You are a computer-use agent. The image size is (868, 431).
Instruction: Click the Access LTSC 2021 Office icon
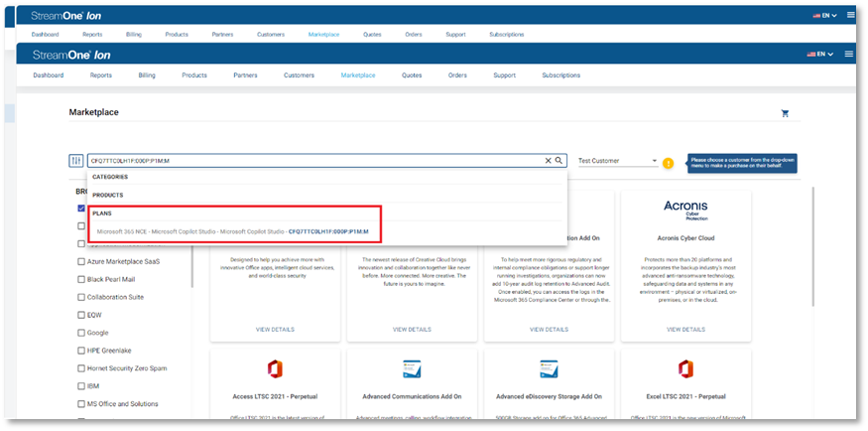(275, 368)
